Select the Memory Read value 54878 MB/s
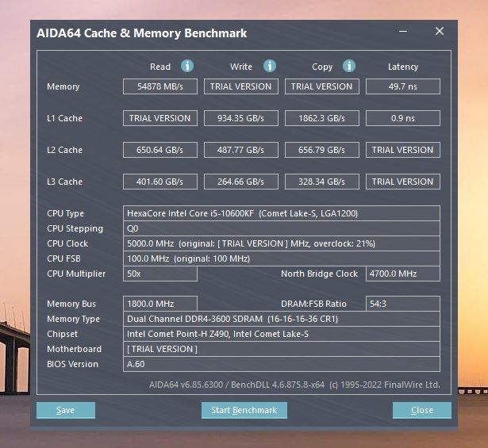The image size is (488, 448). tap(160, 86)
